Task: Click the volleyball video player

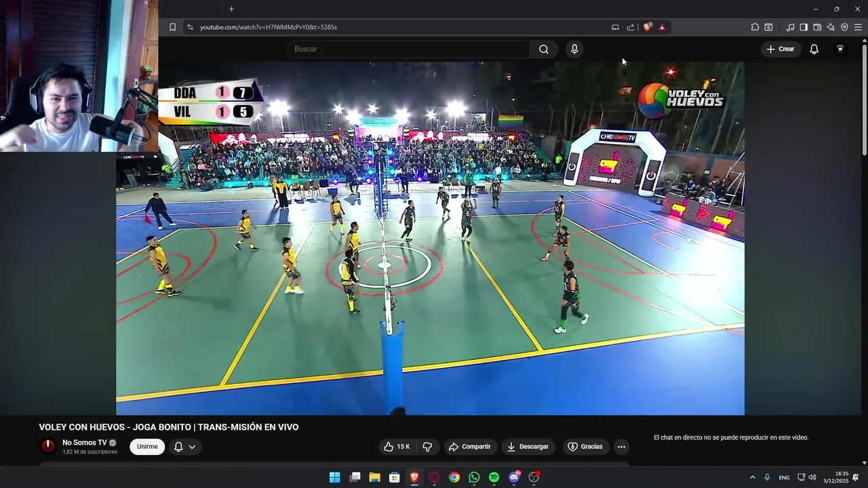Action: click(430, 239)
